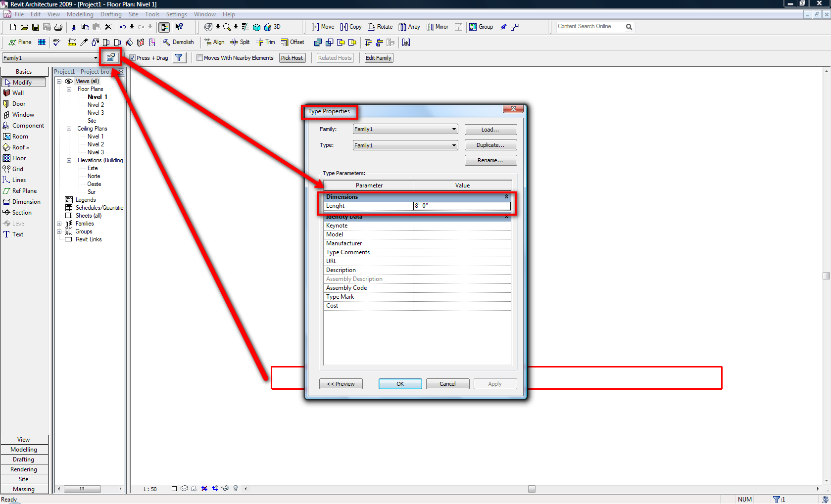
Task: Toggle the Press + Drag checkbox
Action: pos(132,58)
